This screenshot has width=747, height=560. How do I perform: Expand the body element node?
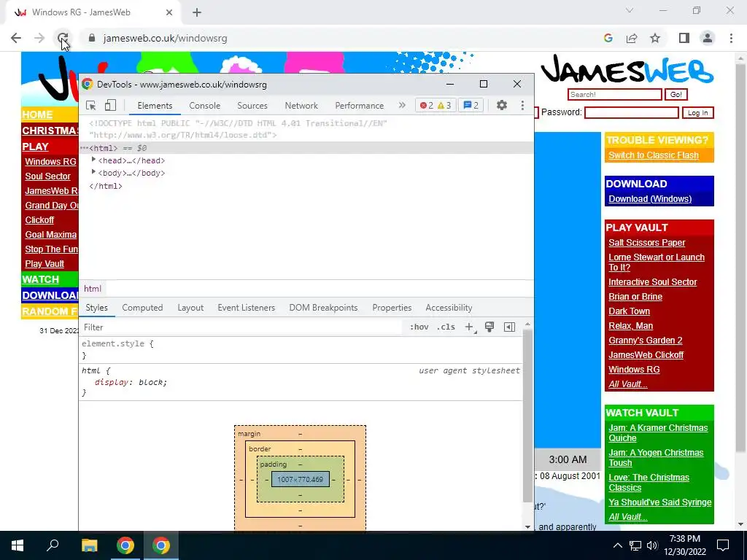[x=94, y=172]
